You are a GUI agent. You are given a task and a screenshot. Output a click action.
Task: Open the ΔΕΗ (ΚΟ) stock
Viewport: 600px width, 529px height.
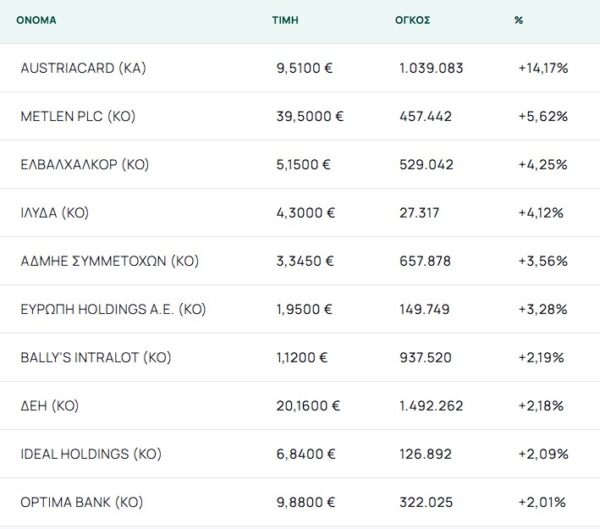point(50,406)
